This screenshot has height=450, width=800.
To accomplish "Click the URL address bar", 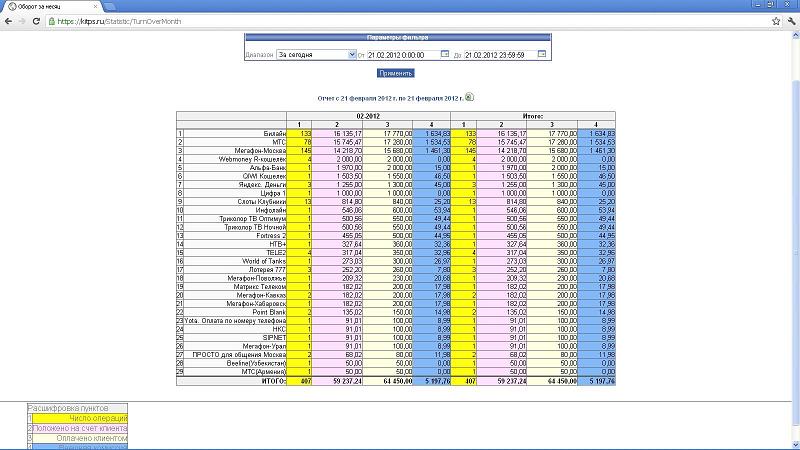I will coord(408,21).
